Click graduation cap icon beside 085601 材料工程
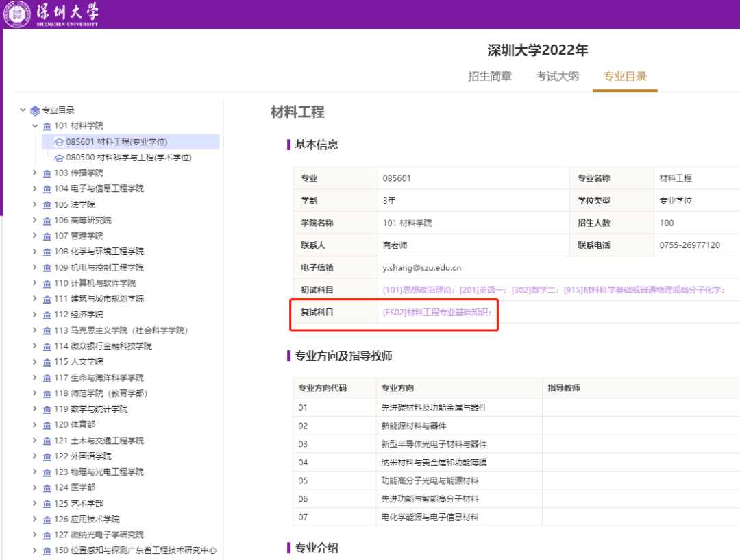This screenshot has width=740, height=560. point(59,142)
